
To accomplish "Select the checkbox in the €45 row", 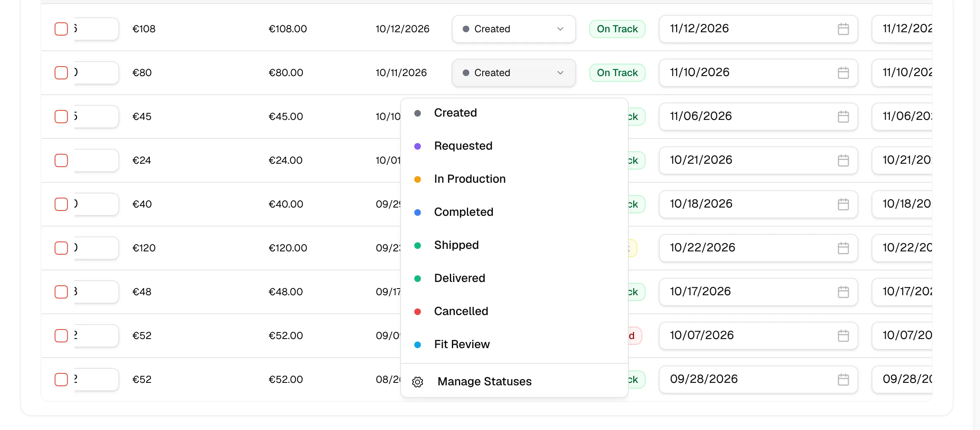I will coord(61,117).
